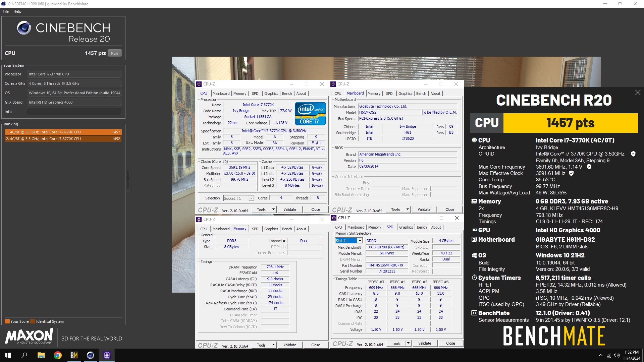Click shield icon beside Max Core Frequency

(x=589, y=167)
